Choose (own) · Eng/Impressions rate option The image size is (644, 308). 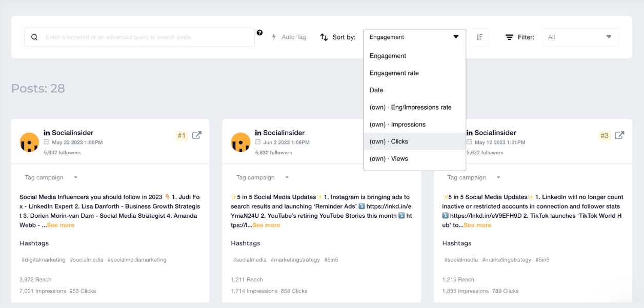tap(414, 107)
